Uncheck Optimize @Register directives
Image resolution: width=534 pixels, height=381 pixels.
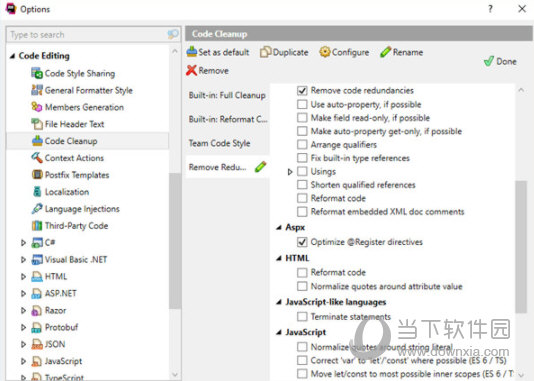[302, 242]
